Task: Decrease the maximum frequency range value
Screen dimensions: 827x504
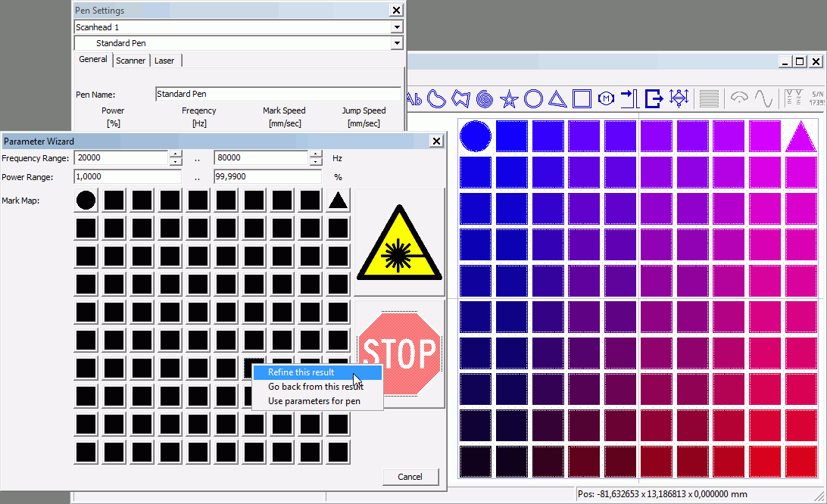Action: pyautogui.click(x=316, y=162)
